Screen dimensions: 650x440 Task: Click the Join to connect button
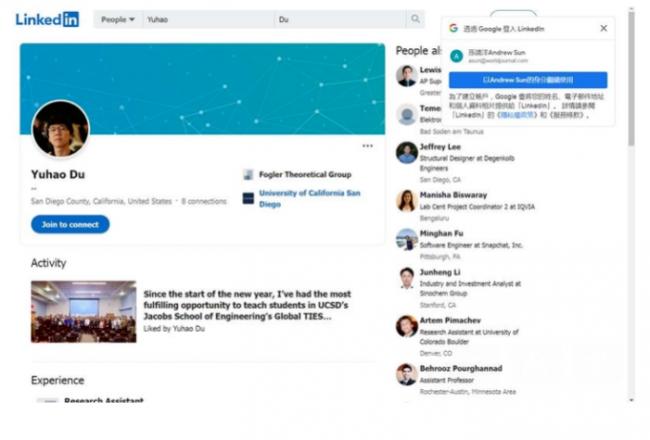pyautogui.click(x=70, y=224)
